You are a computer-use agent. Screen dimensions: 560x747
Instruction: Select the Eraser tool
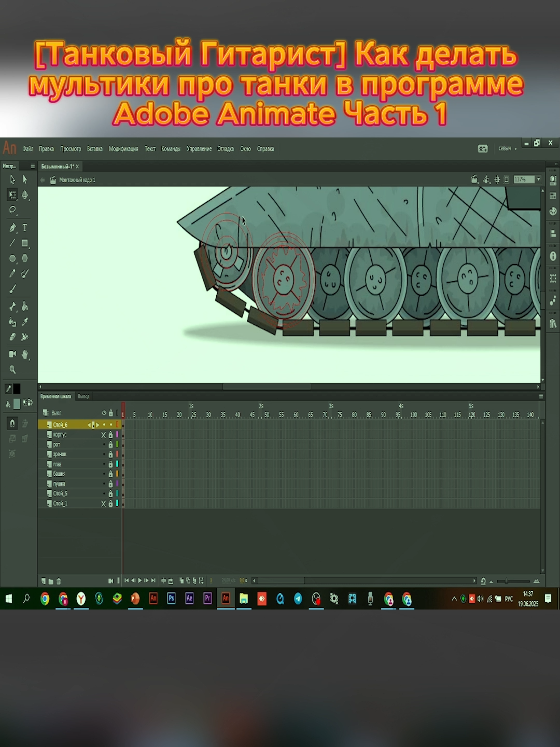pyautogui.click(x=12, y=337)
